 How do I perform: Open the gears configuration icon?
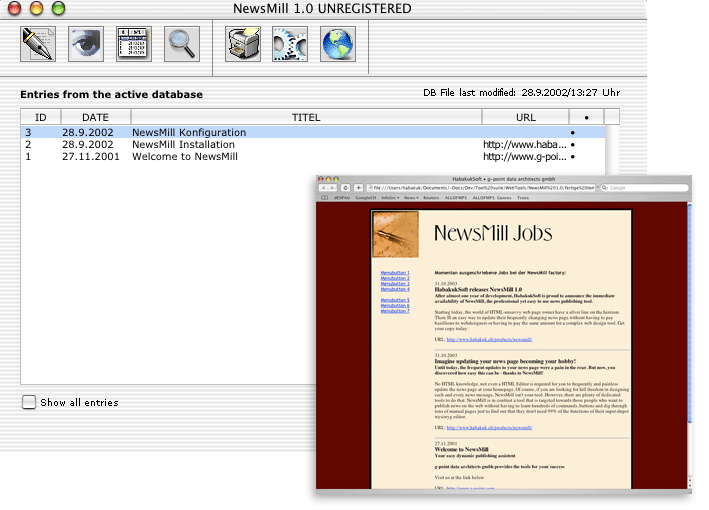click(290, 44)
